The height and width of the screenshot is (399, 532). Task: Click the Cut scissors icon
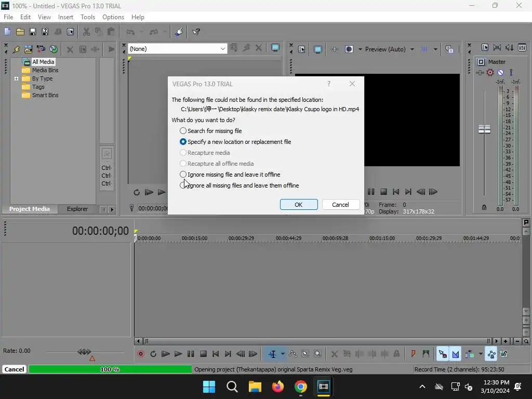click(86, 32)
